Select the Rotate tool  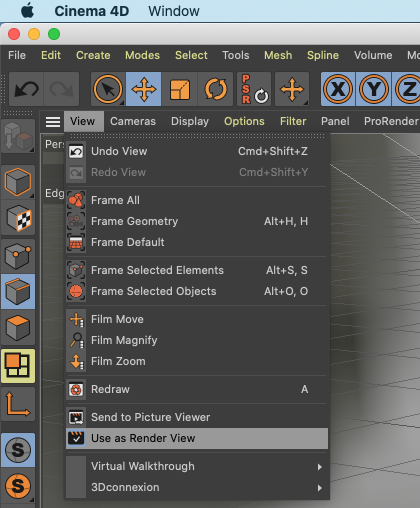[215, 89]
